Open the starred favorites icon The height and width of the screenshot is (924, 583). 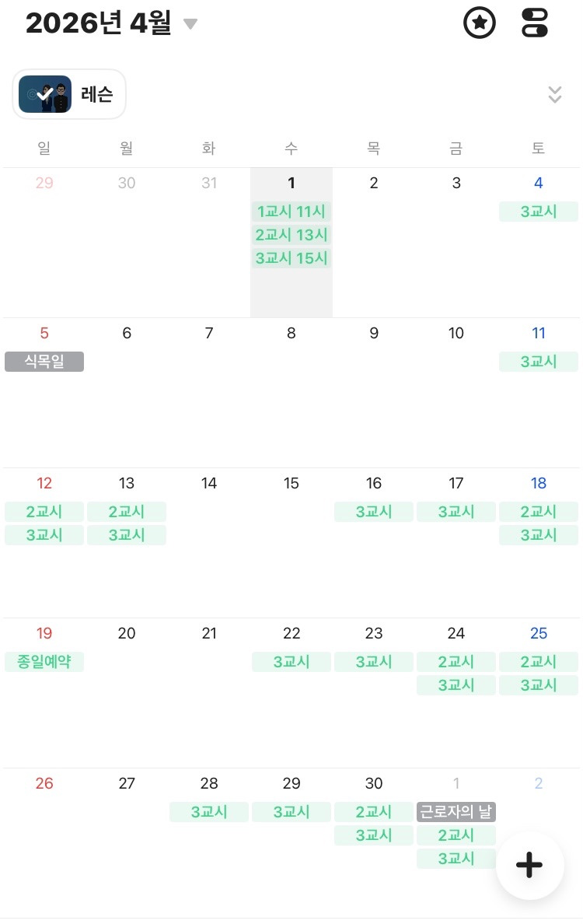pyautogui.click(x=480, y=23)
